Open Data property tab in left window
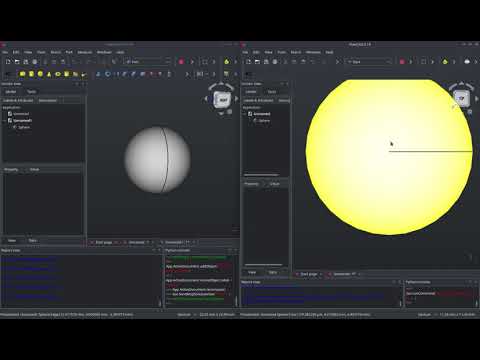The height and width of the screenshot is (360, 480). click(32, 241)
